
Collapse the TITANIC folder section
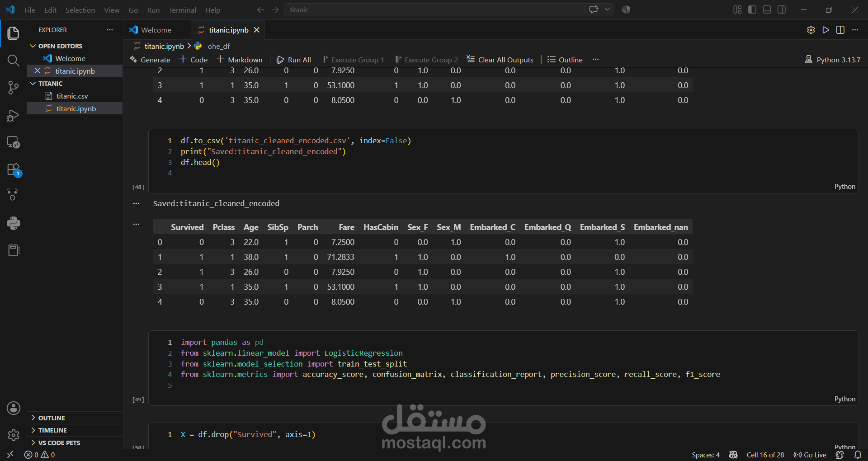coord(50,84)
